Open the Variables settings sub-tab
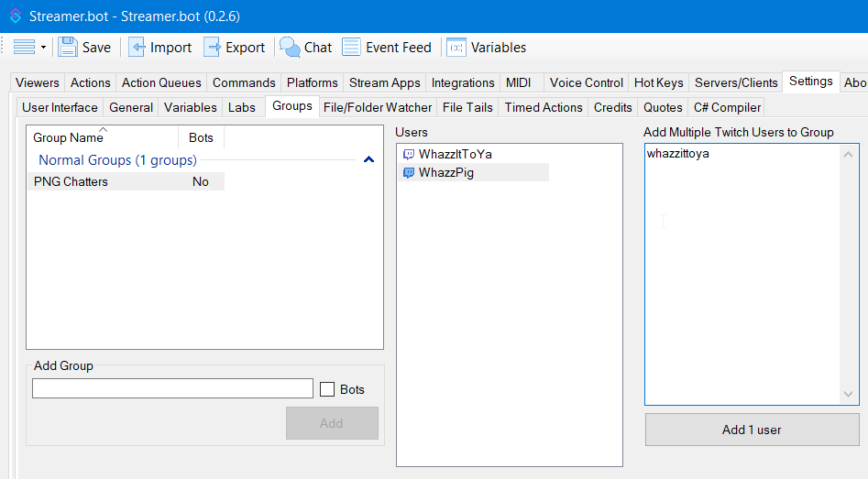Image resolution: width=868 pixels, height=479 pixels. coord(191,107)
